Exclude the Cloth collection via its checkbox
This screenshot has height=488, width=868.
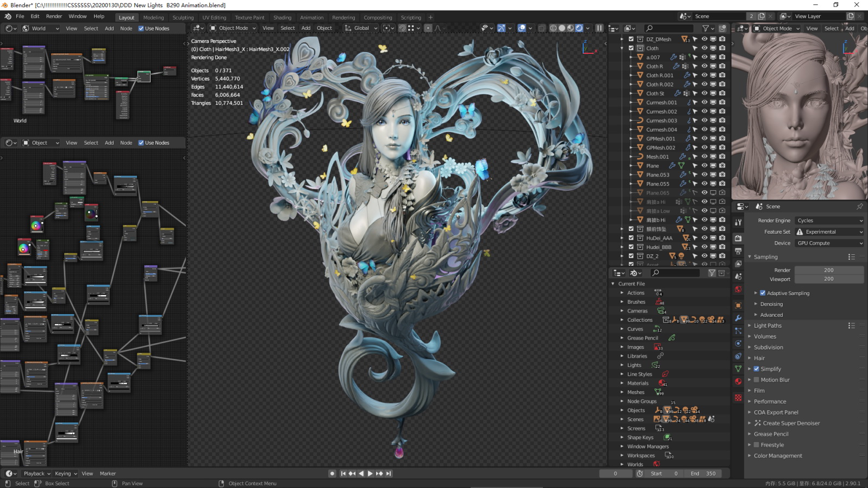(x=631, y=48)
